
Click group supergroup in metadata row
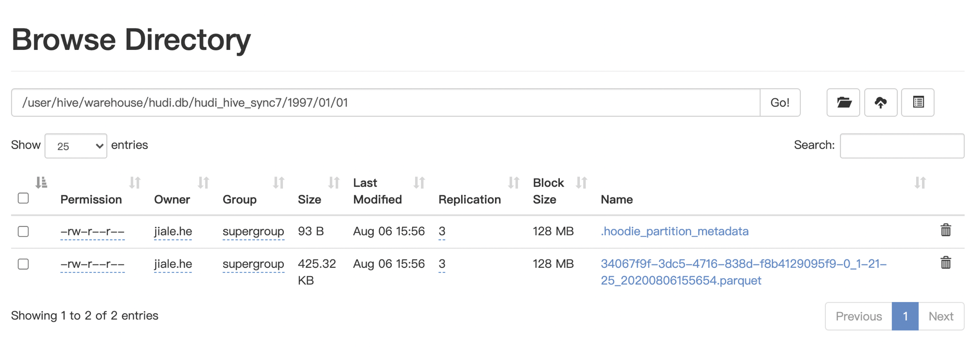pyautogui.click(x=253, y=231)
